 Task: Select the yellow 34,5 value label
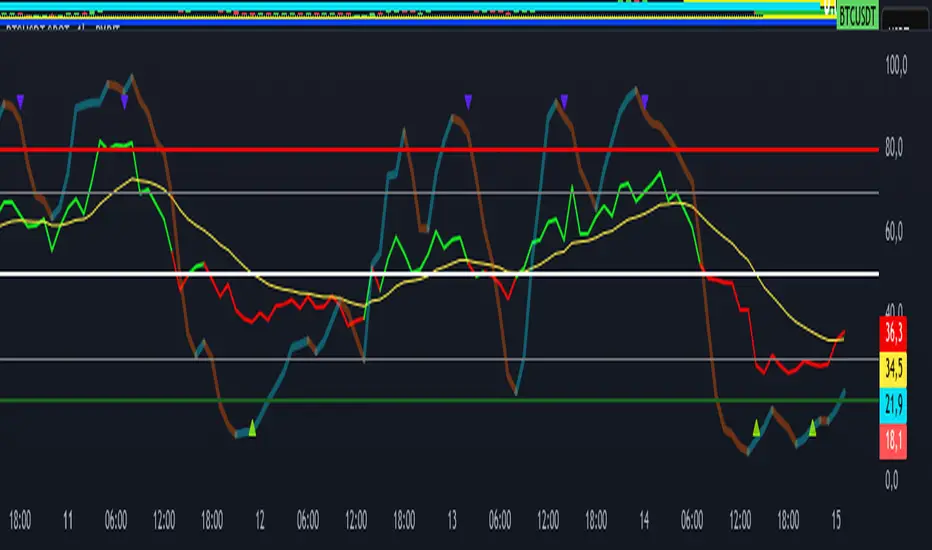893,368
